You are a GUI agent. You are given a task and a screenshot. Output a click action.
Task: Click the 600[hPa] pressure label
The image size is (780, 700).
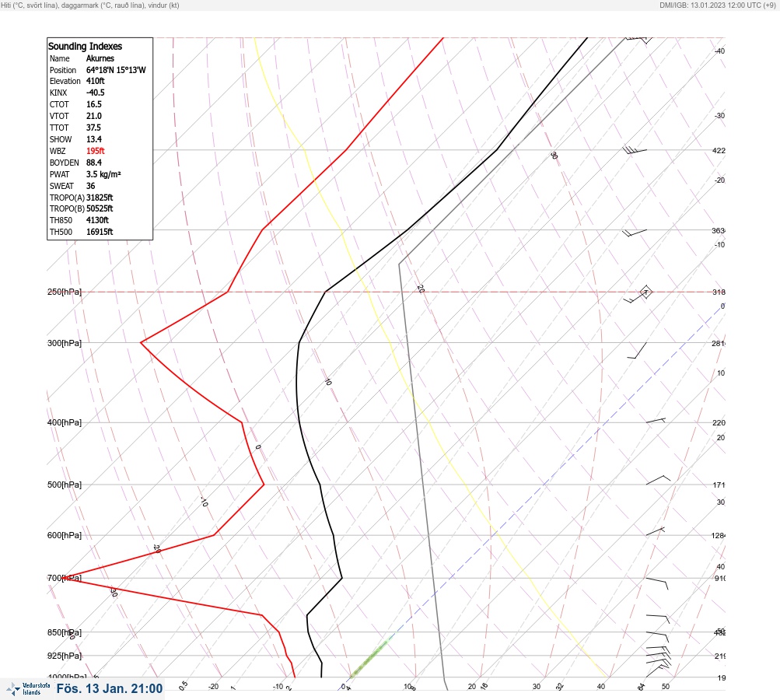pos(65,535)
